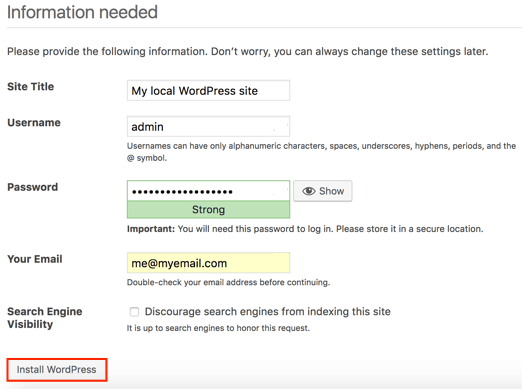Click the Username label
The image size is (522, 389).
[x=34, y=123]
